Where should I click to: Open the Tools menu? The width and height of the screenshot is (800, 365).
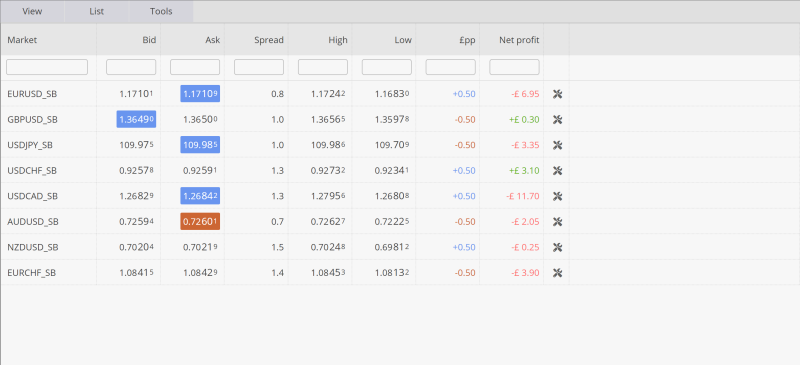pyautogui.click(x=161, y=11)
